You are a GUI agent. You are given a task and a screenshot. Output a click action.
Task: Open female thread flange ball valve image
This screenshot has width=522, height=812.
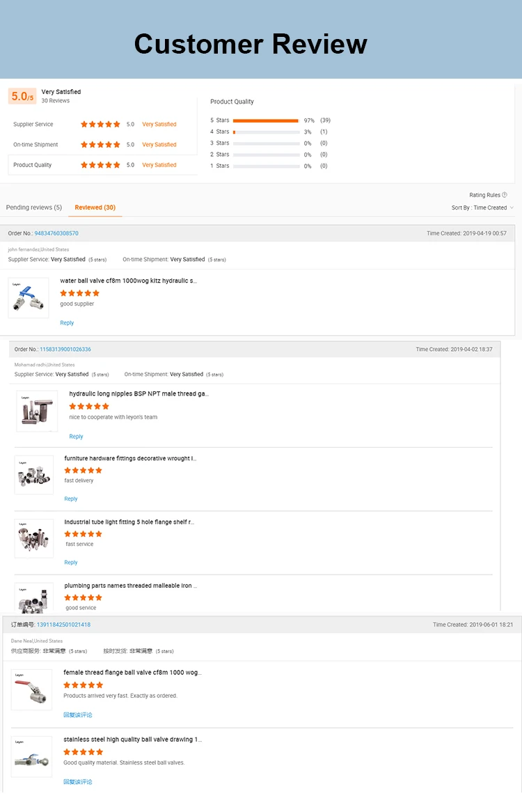[x=32, y=690]
